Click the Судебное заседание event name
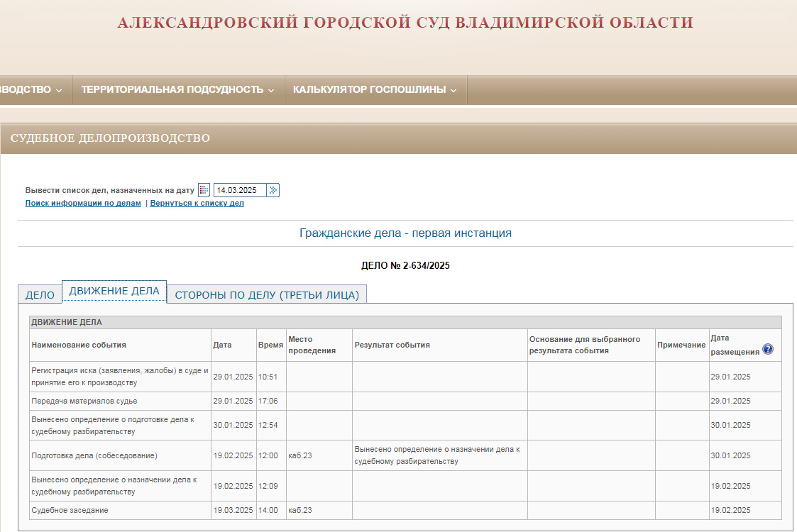The height and width of the screenshot is (532, 797). click(x=70, y=510)
